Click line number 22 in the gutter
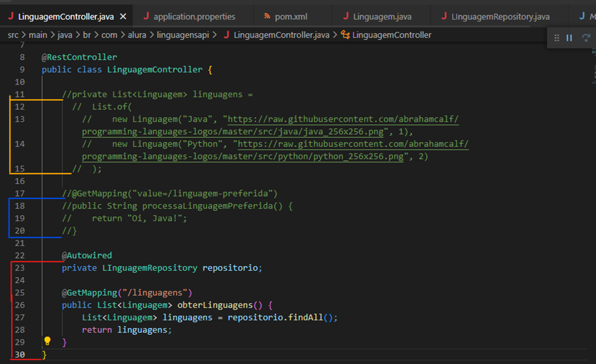 [x=20, y=255]
